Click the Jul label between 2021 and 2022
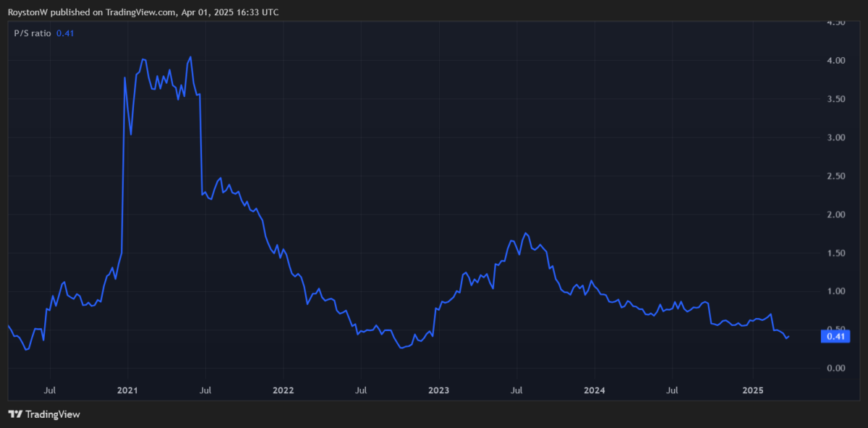 tap(205, 390)
